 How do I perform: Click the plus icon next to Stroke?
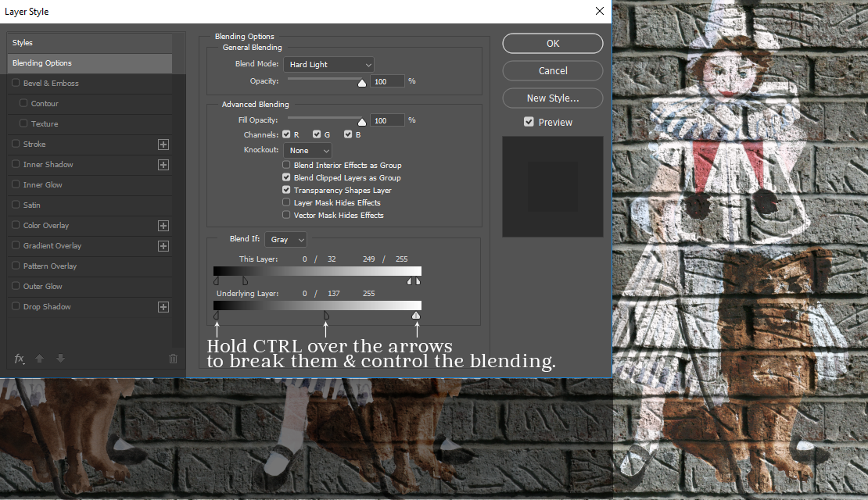tap(163, 145)
